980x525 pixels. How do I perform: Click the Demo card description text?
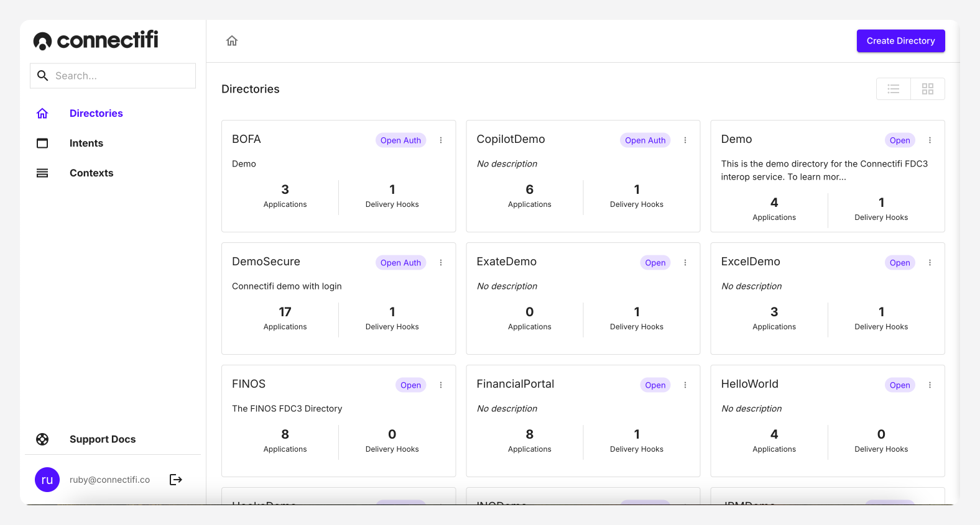coord(824,170)
